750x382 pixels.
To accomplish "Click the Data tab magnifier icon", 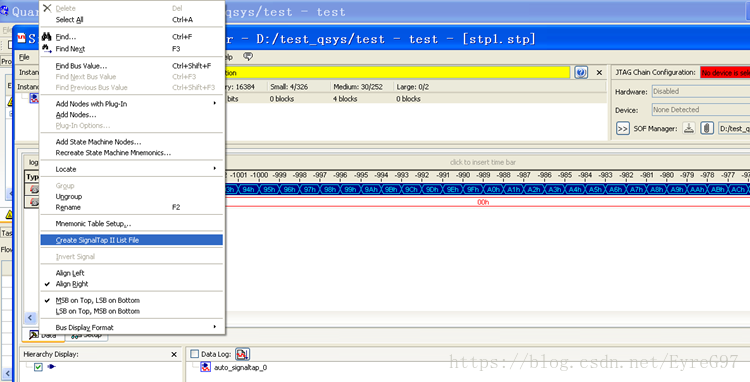I will [x=34, y=335].
